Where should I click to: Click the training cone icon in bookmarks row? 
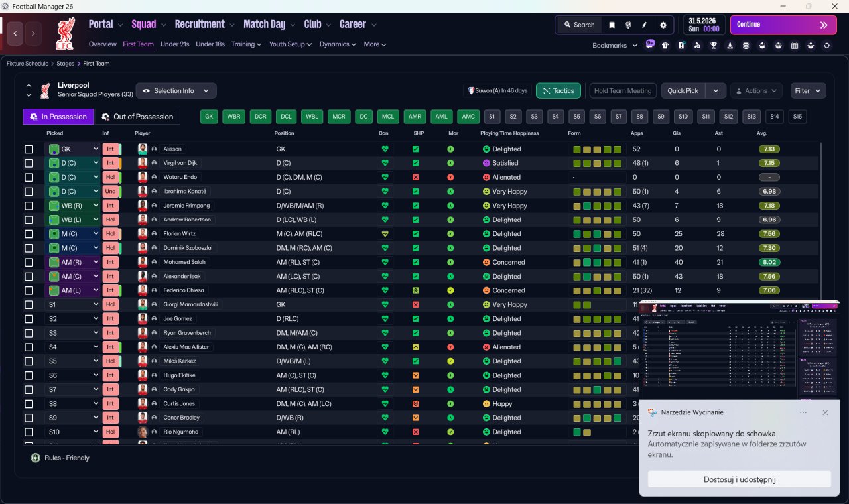click(730, 46)
